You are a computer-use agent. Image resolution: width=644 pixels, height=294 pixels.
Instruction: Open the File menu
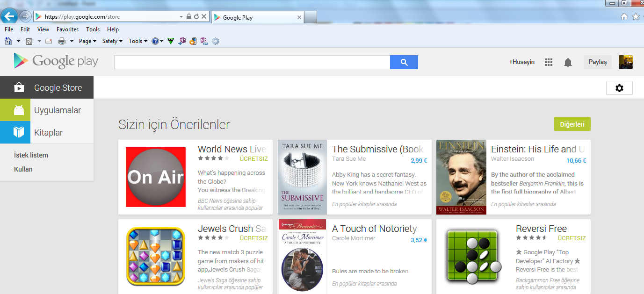point(9,29)
